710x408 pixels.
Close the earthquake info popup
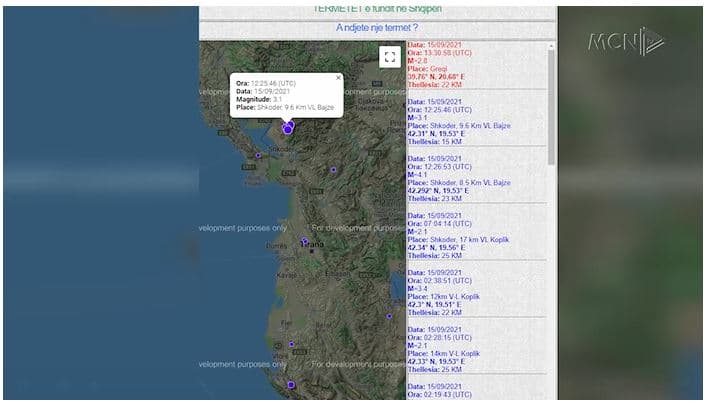338,78
